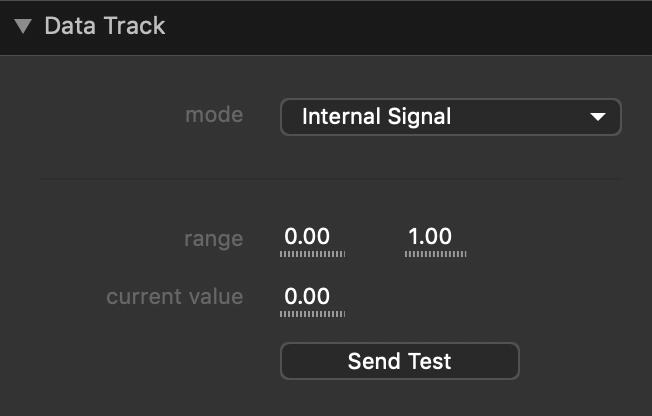Click tick slider under range minimum

[312, 255]
